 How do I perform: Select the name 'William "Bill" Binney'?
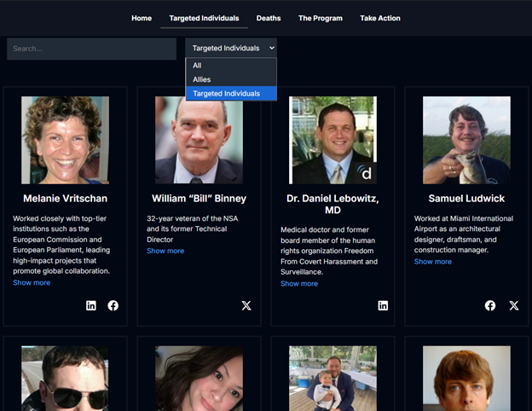(x=199, y=198)
